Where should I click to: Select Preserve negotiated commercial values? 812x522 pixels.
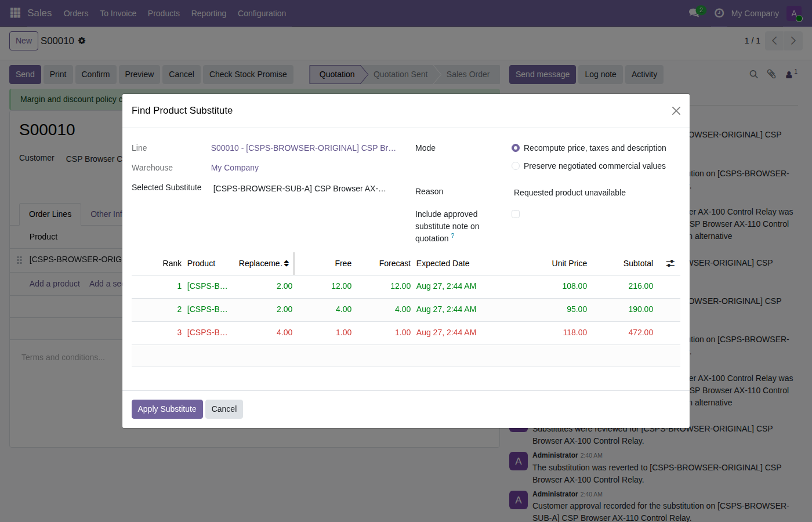[516, 166]
